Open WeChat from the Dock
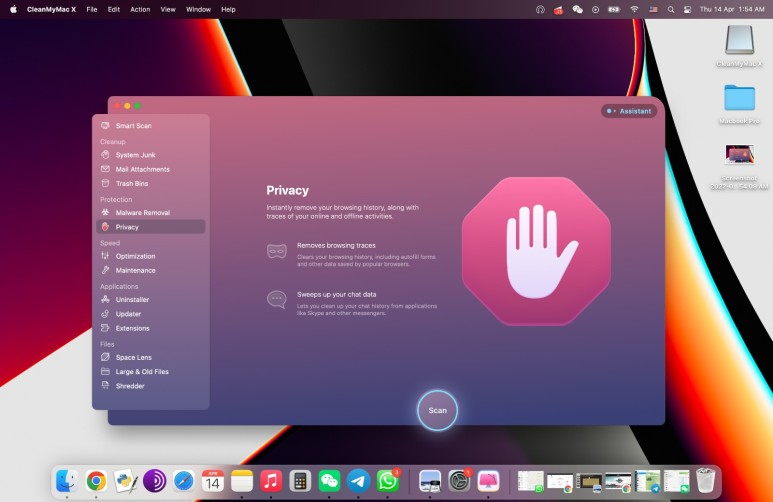 (329, 481)
